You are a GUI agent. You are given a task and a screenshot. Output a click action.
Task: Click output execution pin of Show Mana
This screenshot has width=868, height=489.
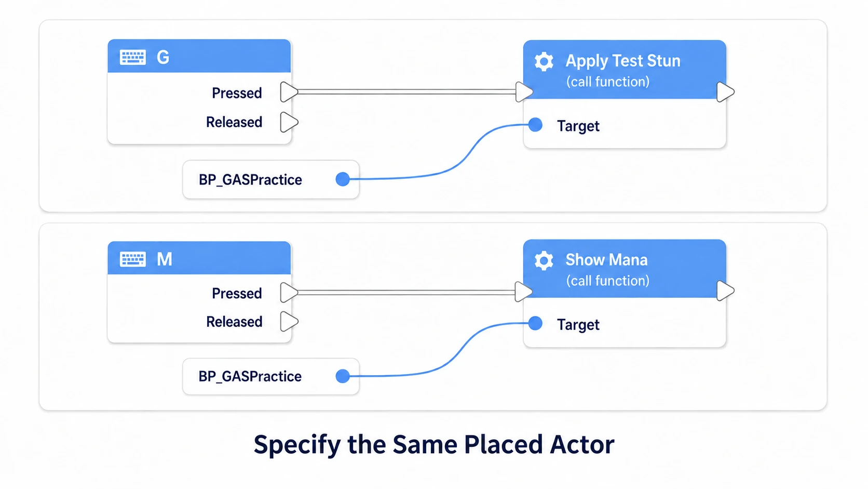click(x=725, y=290)
